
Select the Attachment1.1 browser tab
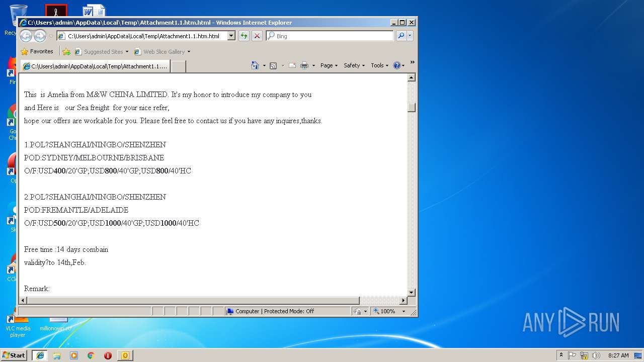[x=95, y=66]
